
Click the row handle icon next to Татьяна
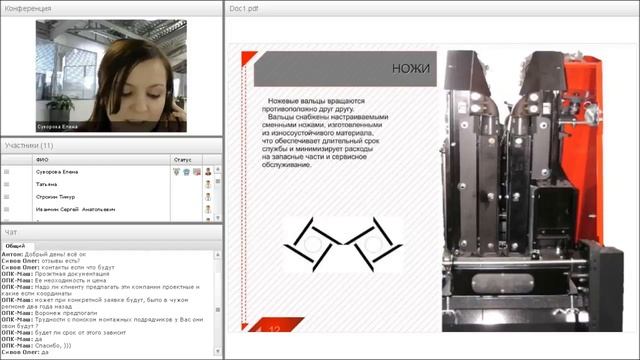7,184
